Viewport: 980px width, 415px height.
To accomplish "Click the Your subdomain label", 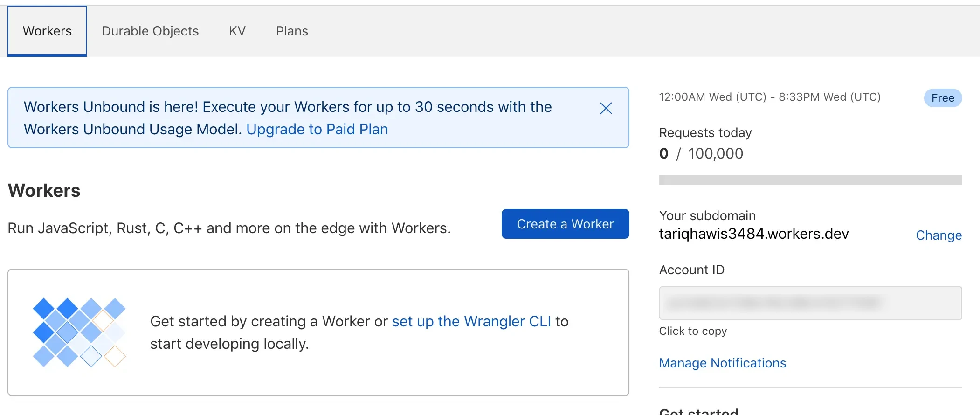I will (x=707, y=215).
